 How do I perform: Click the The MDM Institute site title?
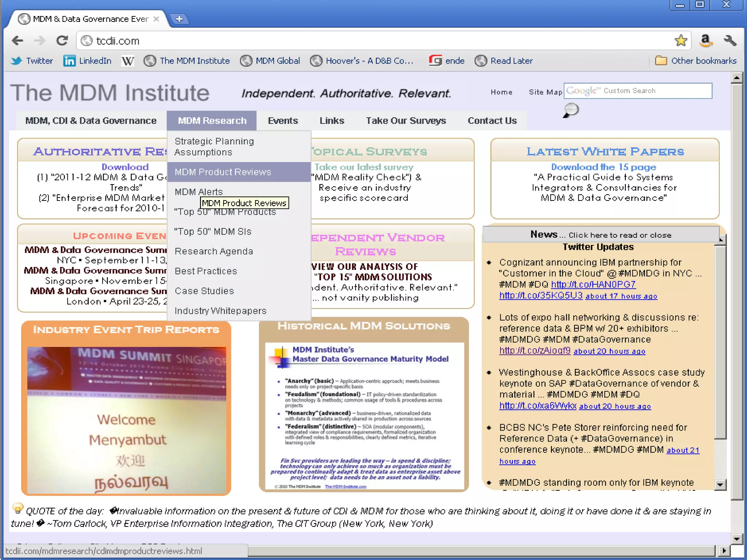click(x=110, y=93)
